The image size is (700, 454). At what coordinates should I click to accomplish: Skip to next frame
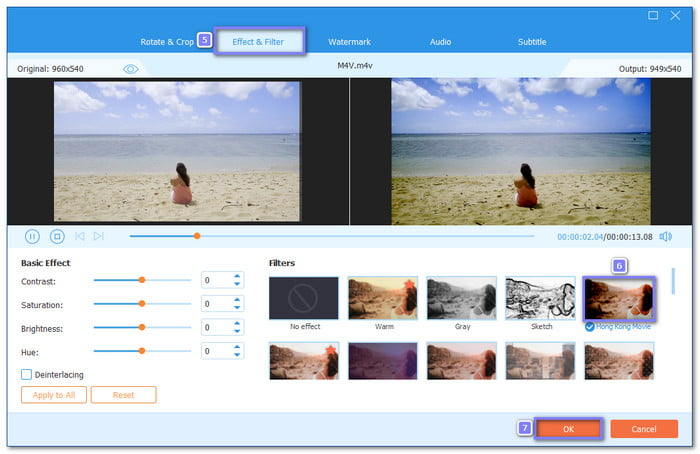click(99, 236)
